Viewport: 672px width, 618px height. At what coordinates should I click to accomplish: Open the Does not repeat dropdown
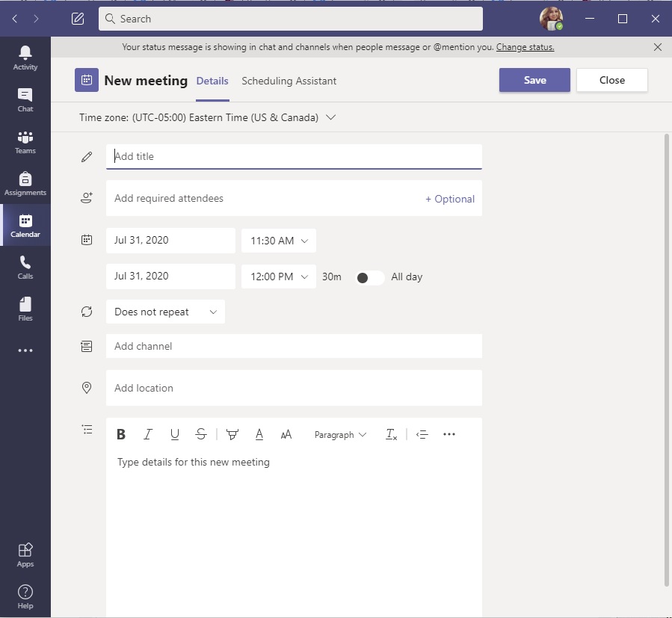pyautogui.click(x=165, y=312)
